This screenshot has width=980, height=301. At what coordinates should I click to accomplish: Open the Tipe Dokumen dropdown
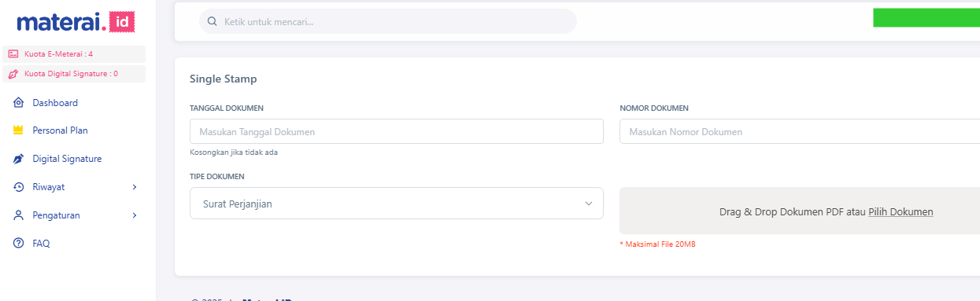point(397,204)
